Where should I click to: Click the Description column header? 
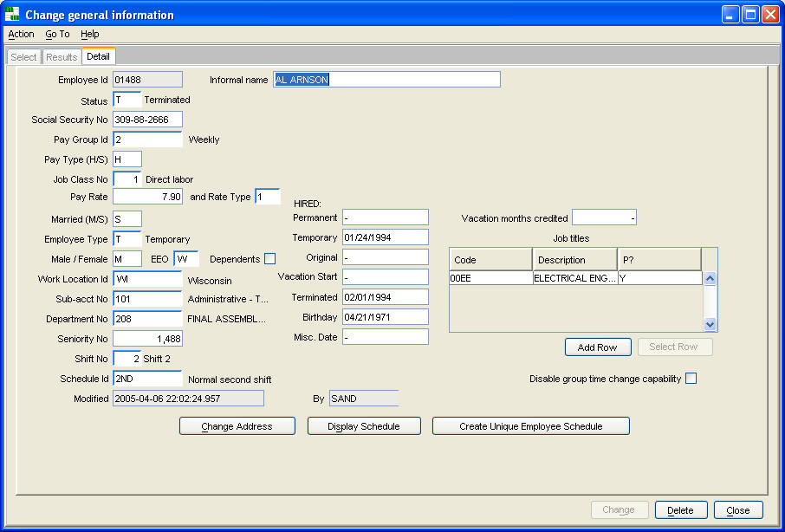574,260
